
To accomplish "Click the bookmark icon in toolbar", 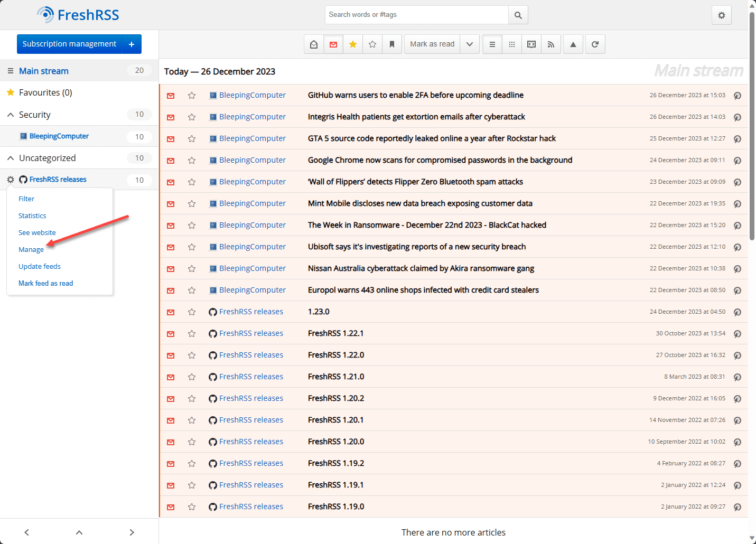I will (392, 44).
